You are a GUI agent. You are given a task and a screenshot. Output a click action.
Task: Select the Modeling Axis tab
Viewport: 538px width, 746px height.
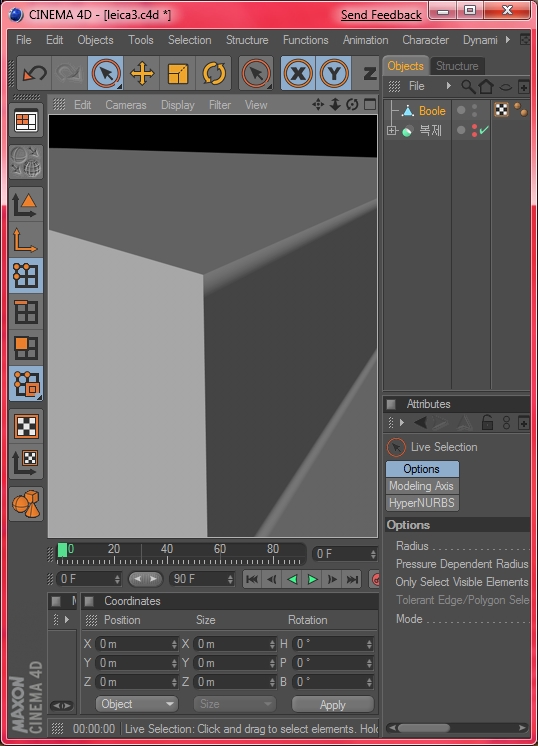(422, 486)
